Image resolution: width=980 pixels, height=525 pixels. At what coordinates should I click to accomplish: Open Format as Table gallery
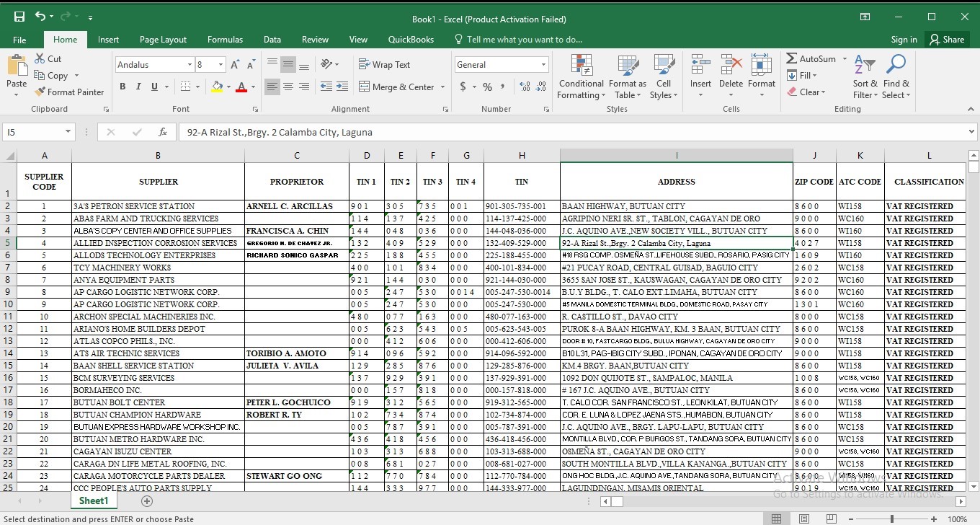point(627,76)
